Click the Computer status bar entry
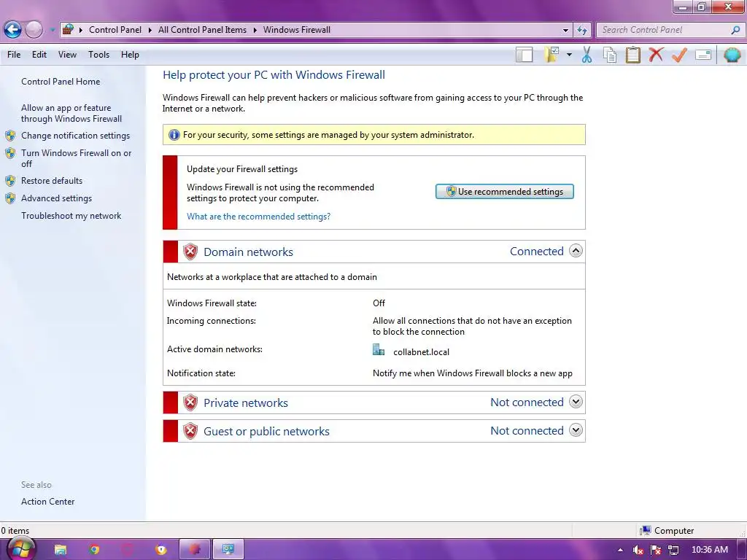Screen dimensions: 747x560 (x=667, y=531)
